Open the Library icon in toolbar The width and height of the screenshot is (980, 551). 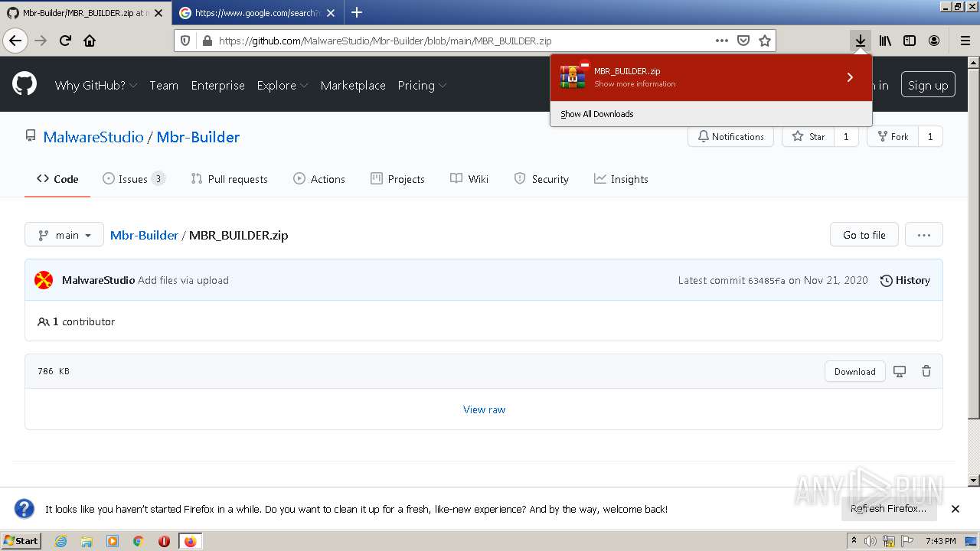point(885,41)
